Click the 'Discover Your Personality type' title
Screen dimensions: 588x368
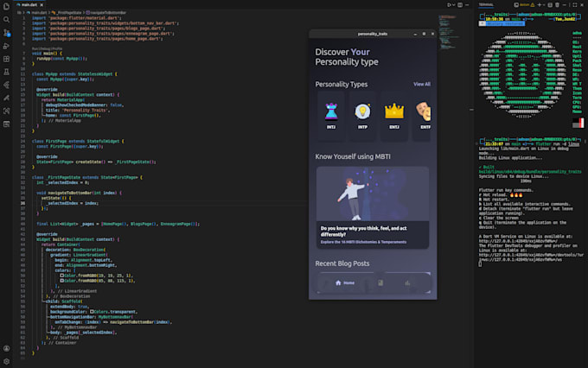tap(347, 57)
